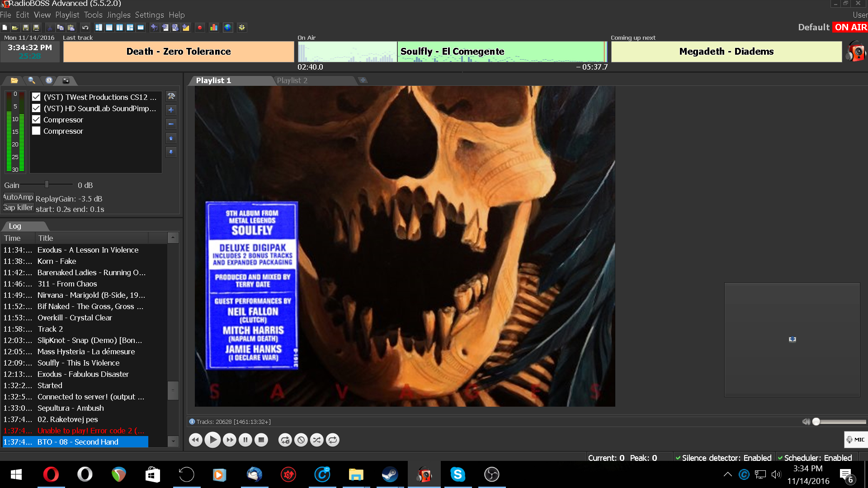Click the DSP configure tools icon
The image size is (868, 488).
[x=171, y=96]
